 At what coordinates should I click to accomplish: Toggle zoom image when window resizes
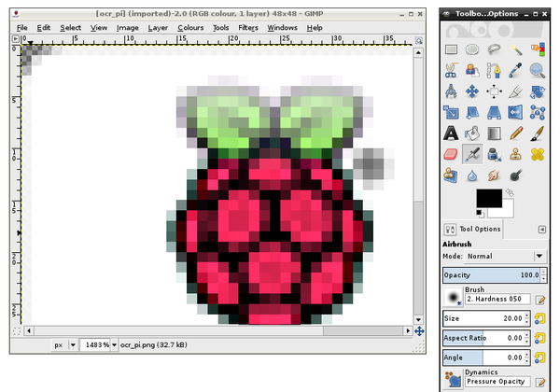[x=419, y=40]
